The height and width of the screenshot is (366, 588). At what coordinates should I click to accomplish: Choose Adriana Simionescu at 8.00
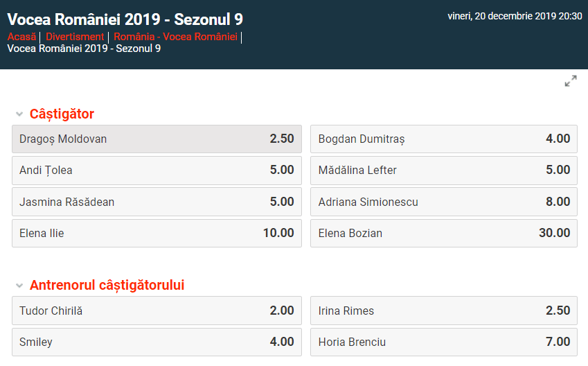pos(444,202)
